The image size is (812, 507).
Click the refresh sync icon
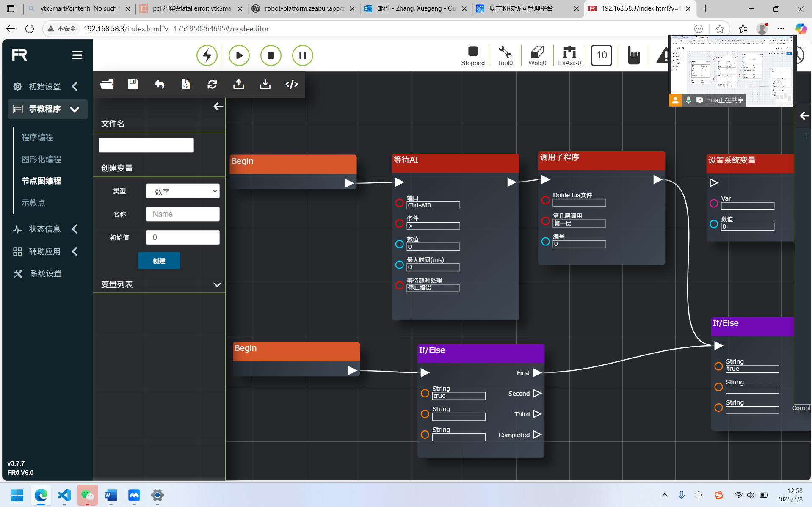(212, 84)
